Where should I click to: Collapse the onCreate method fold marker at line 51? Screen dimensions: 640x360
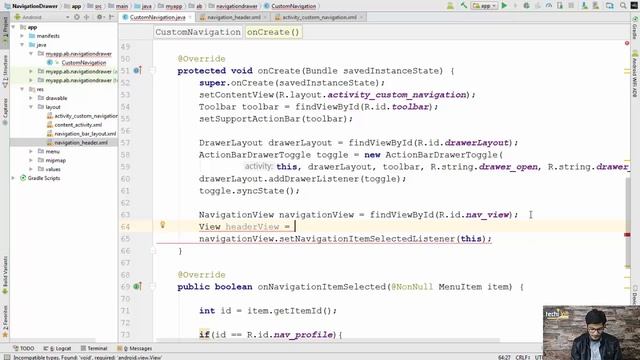point(152,71)
